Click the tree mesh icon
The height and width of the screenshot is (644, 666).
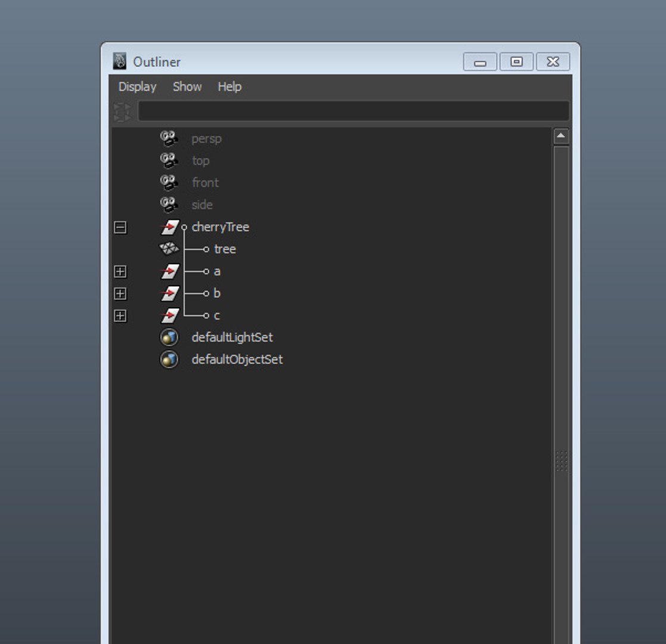pyautogui.click(x=169, y=249)
